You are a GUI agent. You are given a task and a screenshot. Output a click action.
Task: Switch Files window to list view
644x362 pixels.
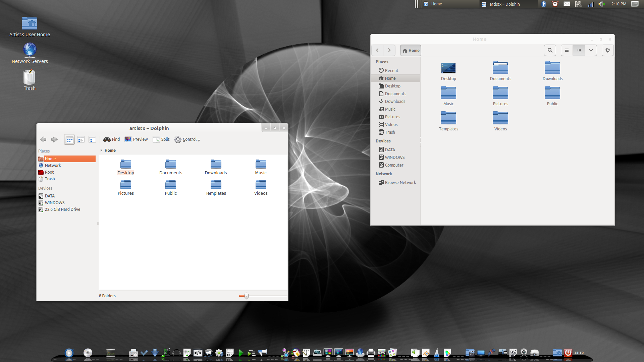pyautogui.click(x=567, y=50)
